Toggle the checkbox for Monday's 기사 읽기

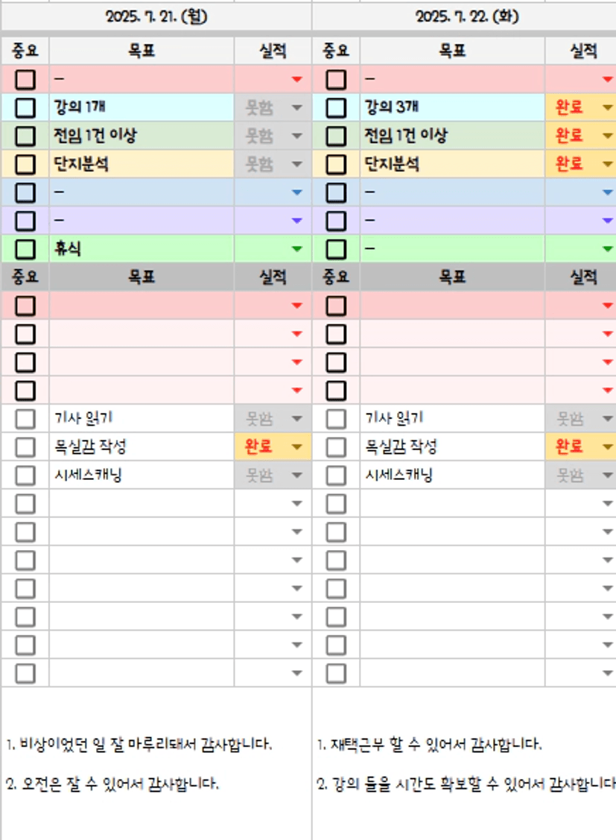point(25,419)
